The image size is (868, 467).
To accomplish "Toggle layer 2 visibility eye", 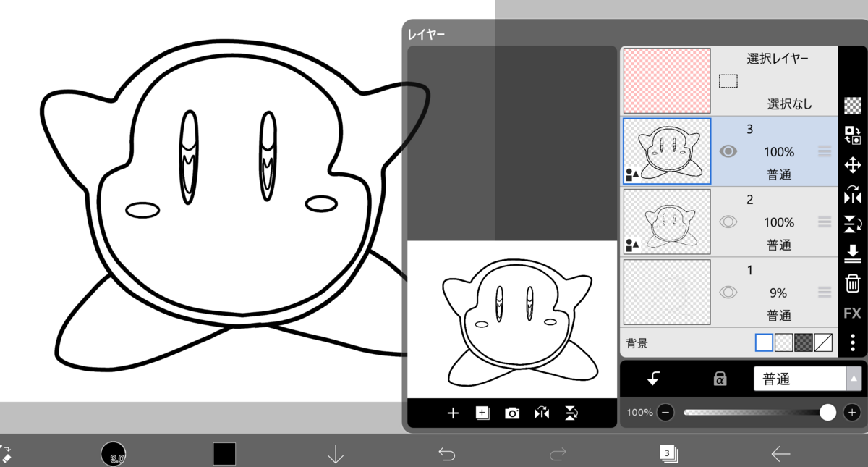I will (728, 222).
